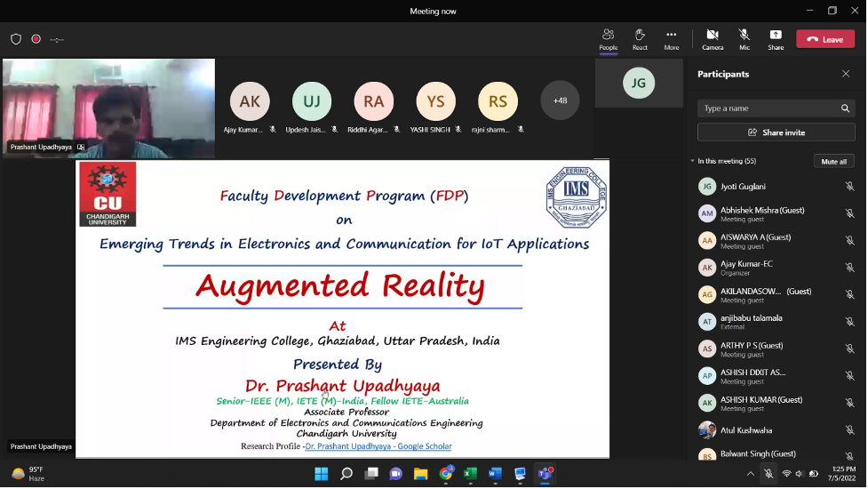This screenshot has height=489, width=868.
Task: Share screen content with Share button
Action: tap(776, 39)
